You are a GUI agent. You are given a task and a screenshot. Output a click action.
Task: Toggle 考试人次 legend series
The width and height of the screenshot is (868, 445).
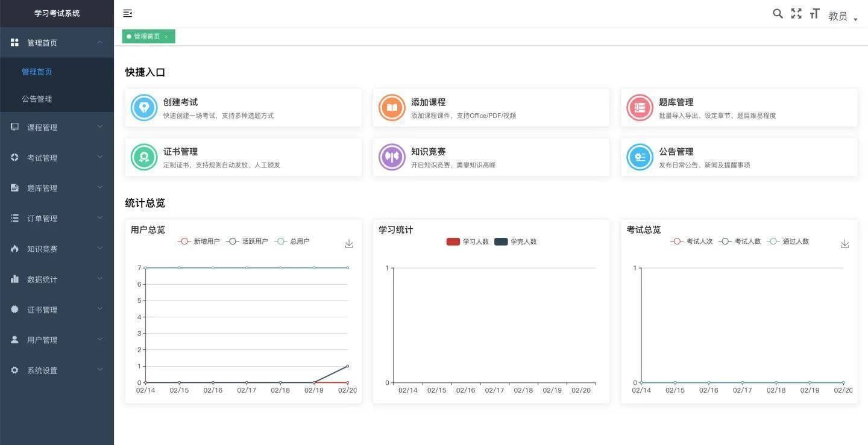coord(691,241)
